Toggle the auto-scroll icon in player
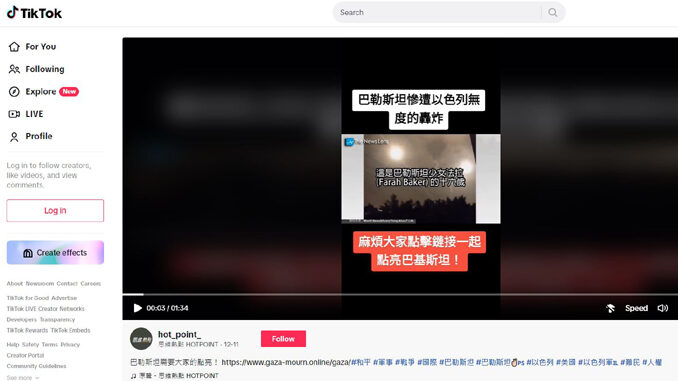 tap(611, 308)
